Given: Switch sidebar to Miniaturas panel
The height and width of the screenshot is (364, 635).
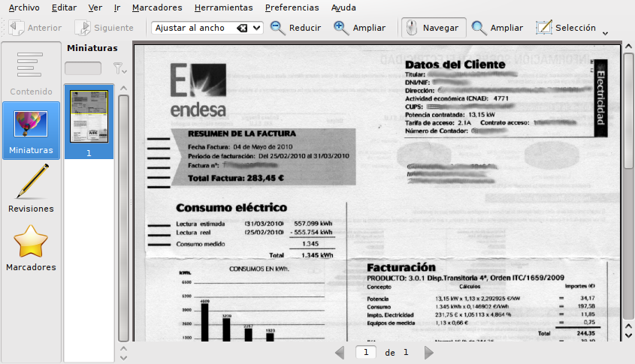Looking at the screenshot, I should (31, 131).
